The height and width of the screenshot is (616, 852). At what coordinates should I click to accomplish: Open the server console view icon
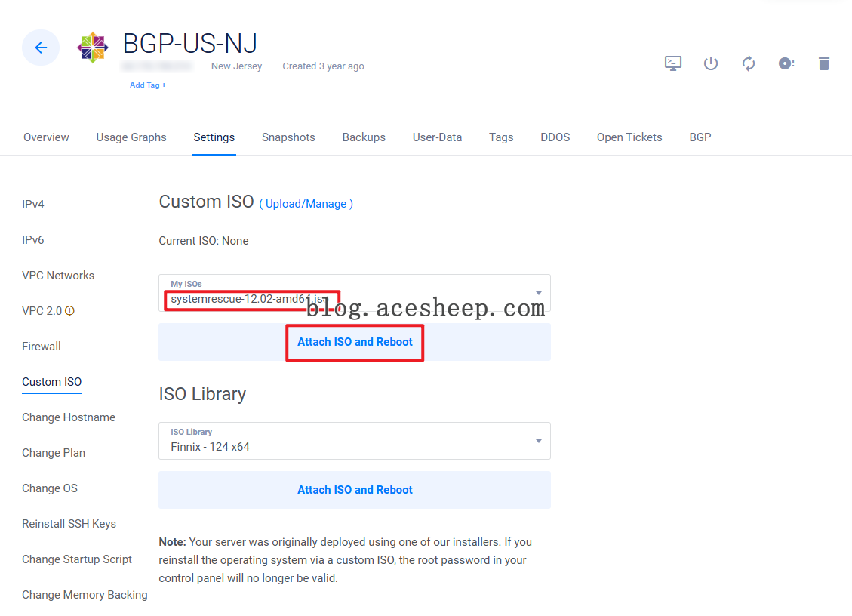673,63
